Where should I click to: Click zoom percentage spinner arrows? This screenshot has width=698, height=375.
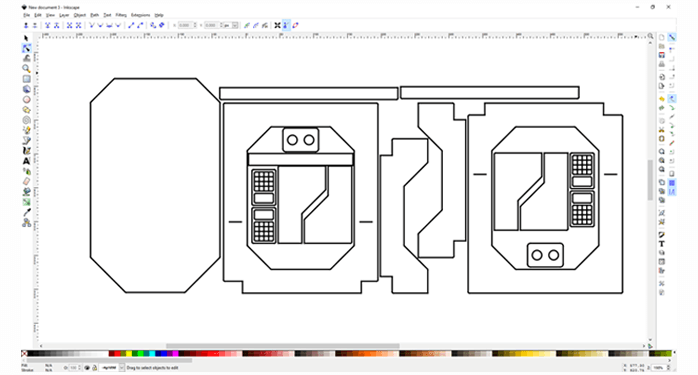pos(668,368)
